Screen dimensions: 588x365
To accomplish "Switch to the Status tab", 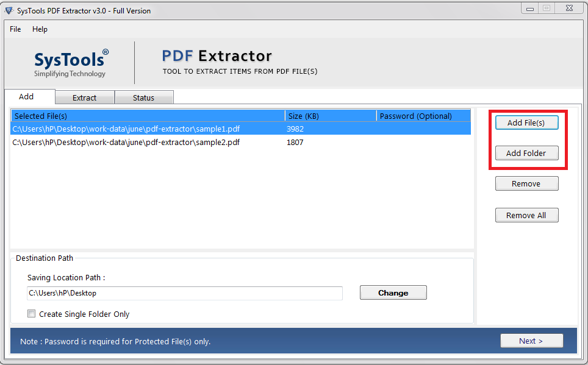I will (x=143, y=97).
